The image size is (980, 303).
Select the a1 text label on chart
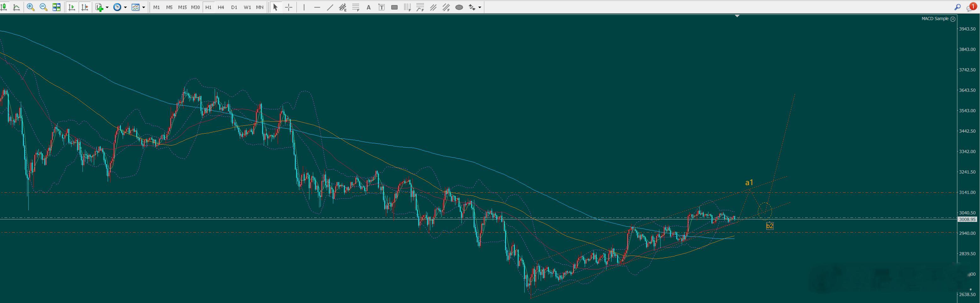click(x=749, y=183)
